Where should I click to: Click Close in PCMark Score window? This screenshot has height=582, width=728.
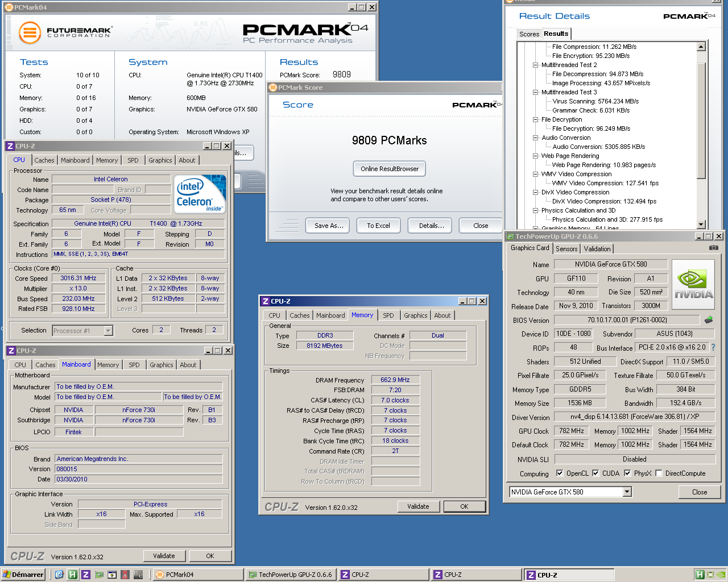click(481, 226)
